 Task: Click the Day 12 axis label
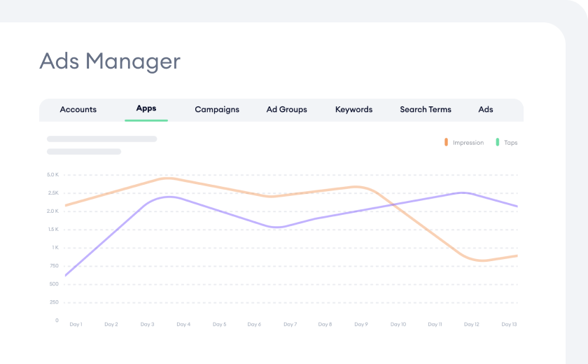coord(471,324)
